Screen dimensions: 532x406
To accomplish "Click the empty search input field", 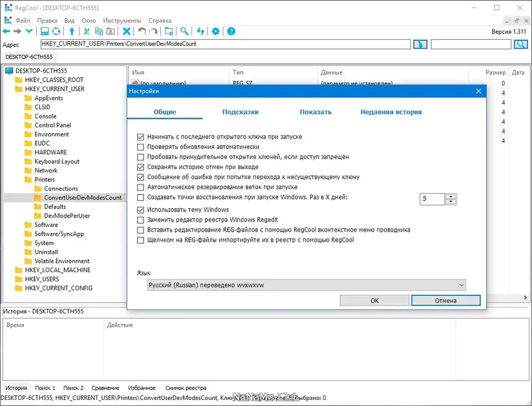I will [471, 44].
